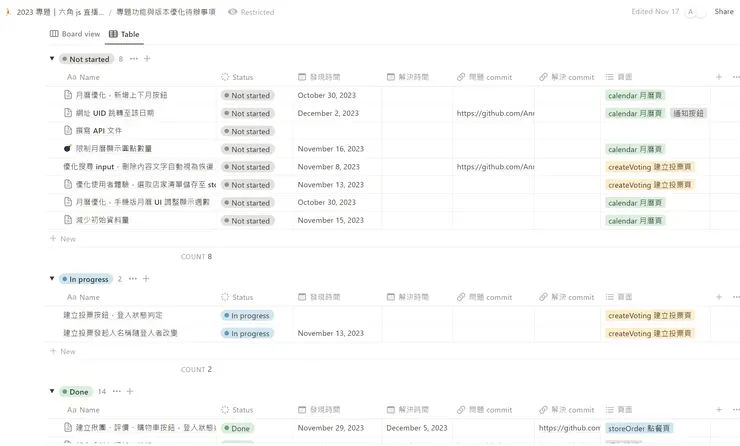Add New row under Not started group
The width and height of the screenshot is (740, 446).
(63, 239)
